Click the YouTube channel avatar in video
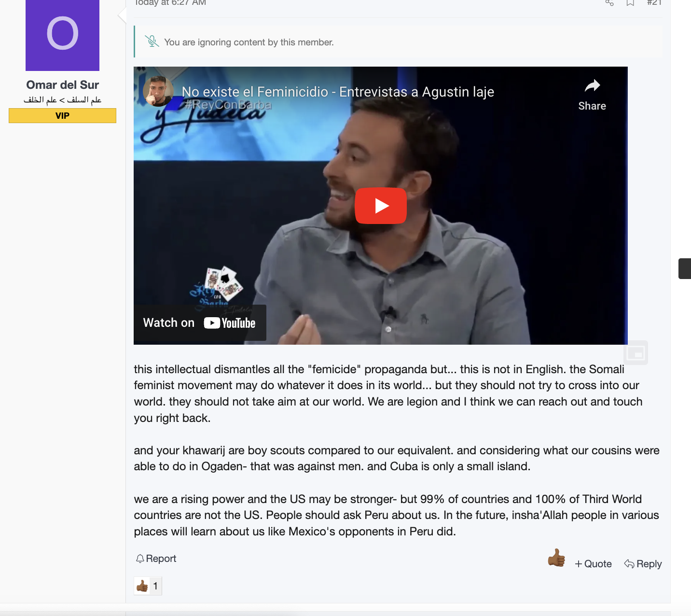Image resolution: width=691 pixels, height=616 pixels. [x=158, y=91]
